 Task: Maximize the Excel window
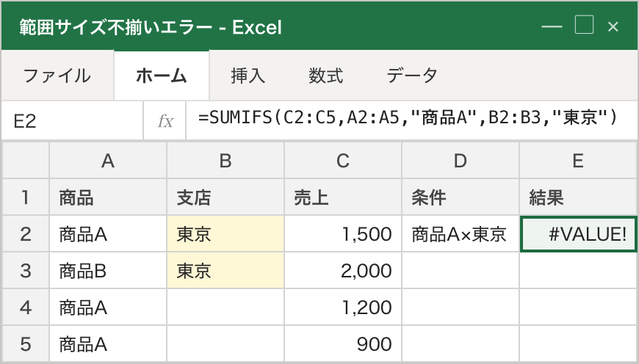coord(584,25)
